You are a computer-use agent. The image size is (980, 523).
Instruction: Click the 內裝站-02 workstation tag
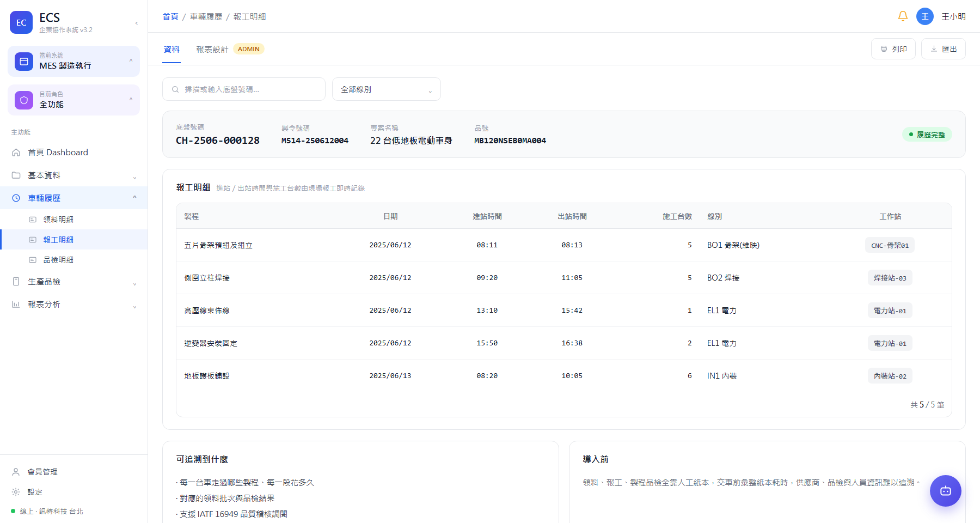[890, 376]
